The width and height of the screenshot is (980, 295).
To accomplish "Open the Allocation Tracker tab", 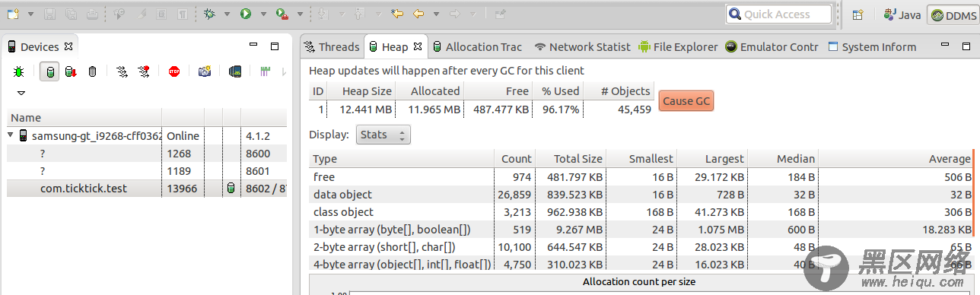I will pyautogui.click(x=476, y=46).
